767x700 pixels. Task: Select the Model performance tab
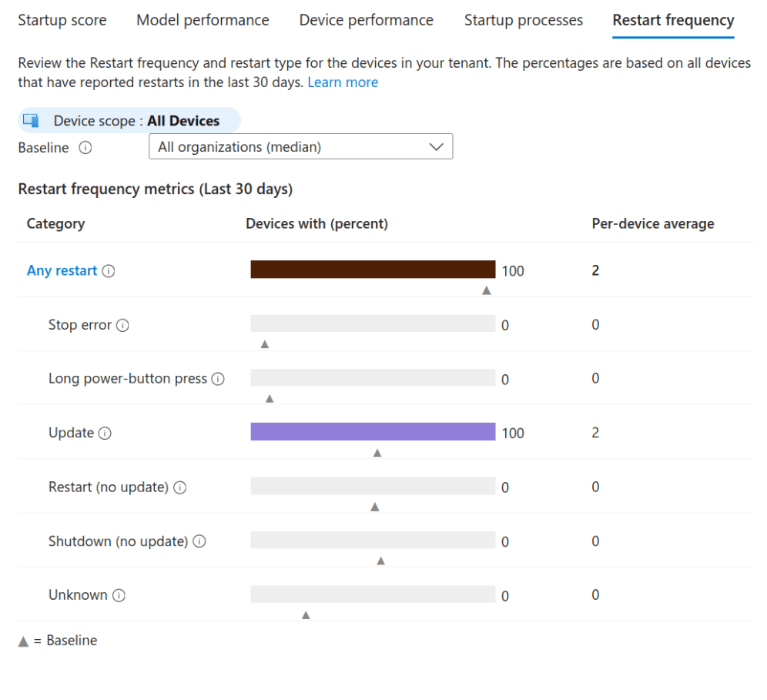point(202,20)
